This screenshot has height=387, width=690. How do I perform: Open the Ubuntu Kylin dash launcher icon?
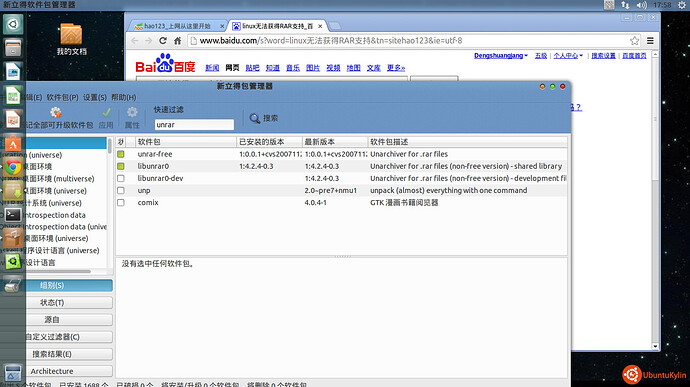13,24
